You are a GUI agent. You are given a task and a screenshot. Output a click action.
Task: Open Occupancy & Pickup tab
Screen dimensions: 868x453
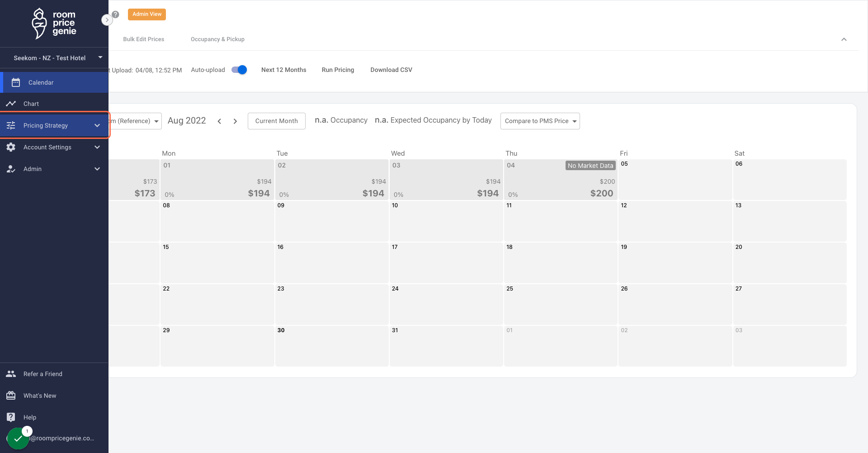217,39
